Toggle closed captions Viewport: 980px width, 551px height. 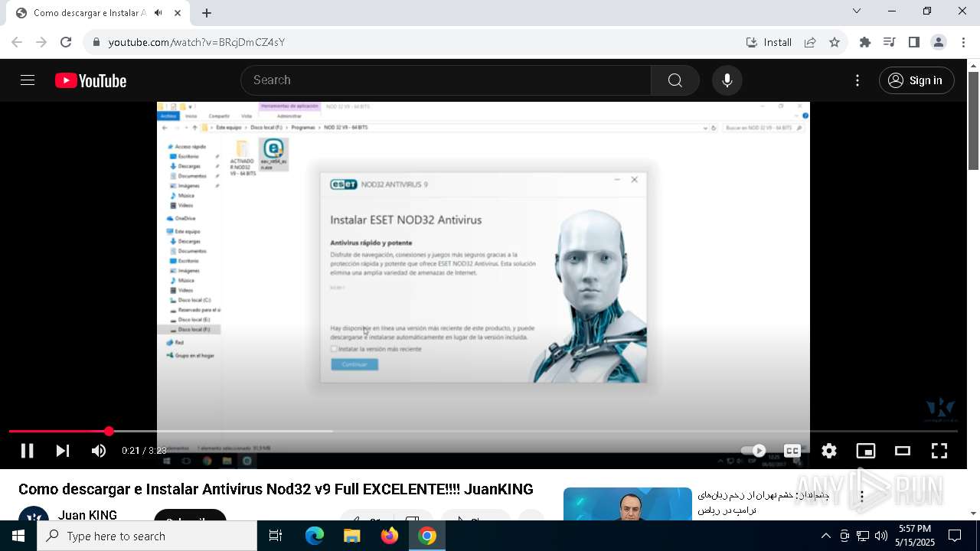[x=792, y=451]
